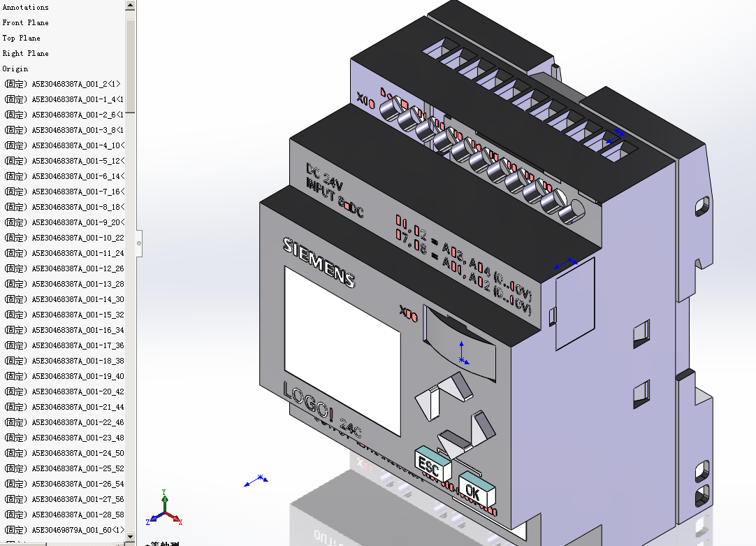Select component A5E30468387A_001_2<1>
This screenshot has height=546, width=756.
tap(62, 84)
